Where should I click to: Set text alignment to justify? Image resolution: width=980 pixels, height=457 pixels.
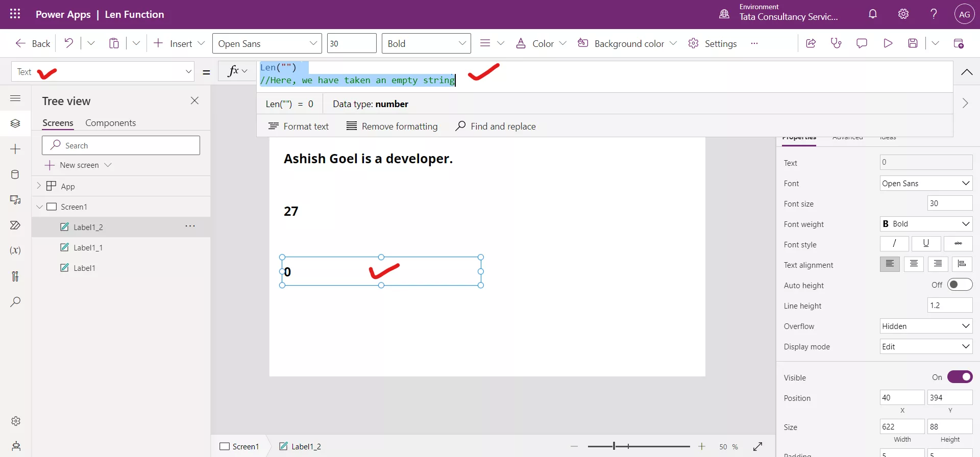(x=962, y=264)
